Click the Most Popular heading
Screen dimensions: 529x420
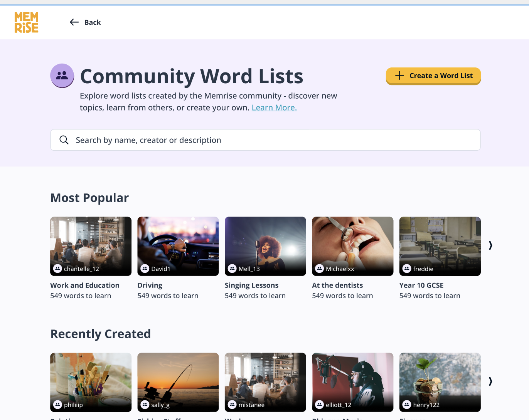click(89, 198)
